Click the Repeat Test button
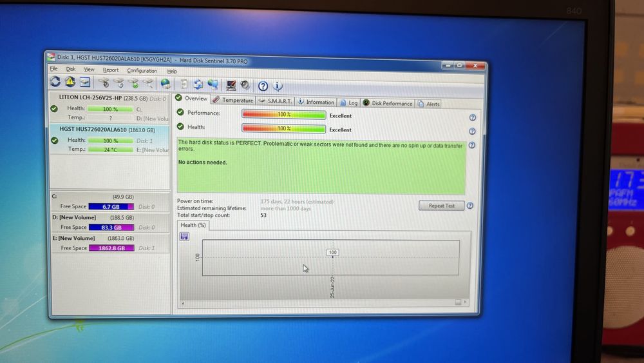644x363 pixels. point(442,206)
